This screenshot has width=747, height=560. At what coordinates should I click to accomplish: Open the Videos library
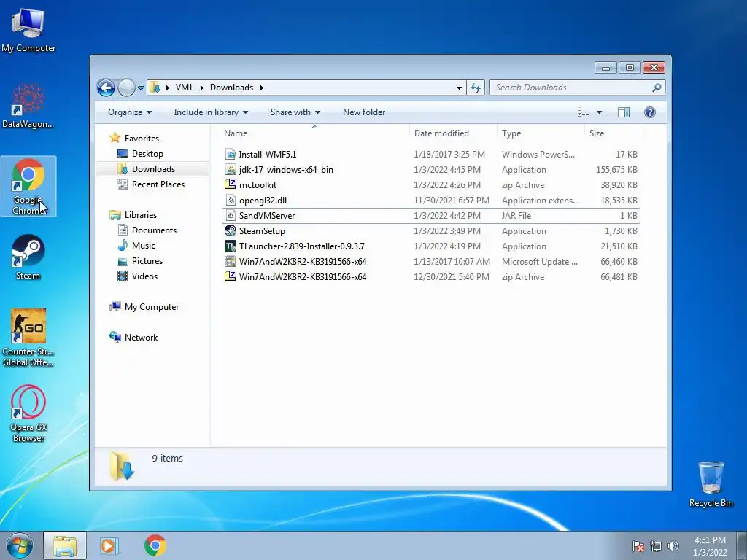point(144,276)
